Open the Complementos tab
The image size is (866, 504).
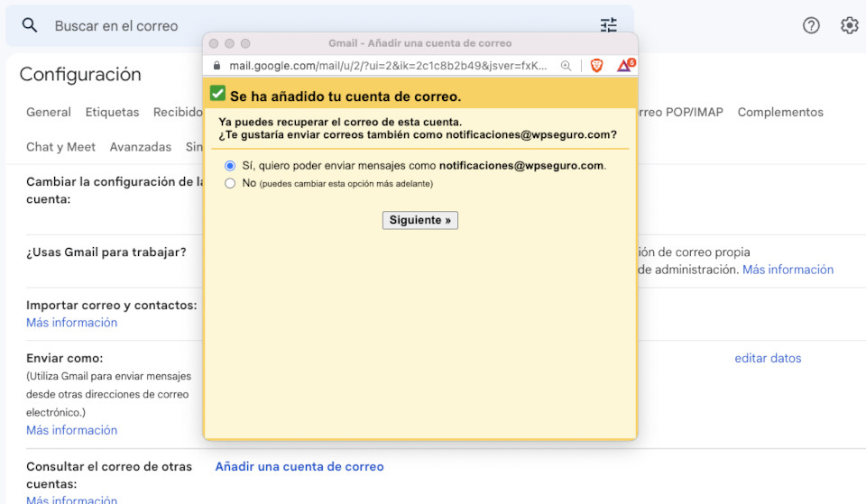(780, 112)
